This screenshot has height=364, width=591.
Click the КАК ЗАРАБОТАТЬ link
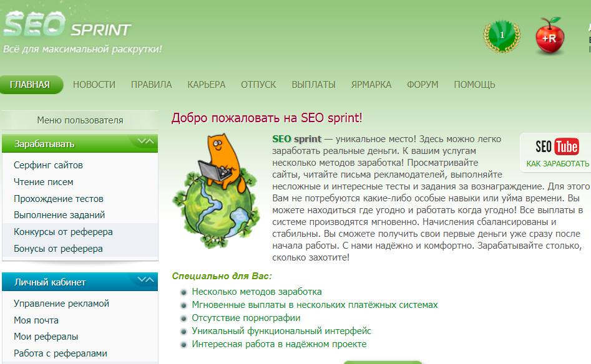pyautogui.click(x=557, y=164)
